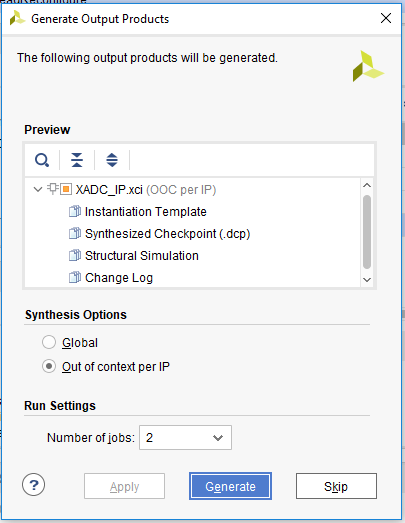This screenshot has width=405, height=523.
Task: Click the preview list scroll up arrow
Action: [367, 185]
